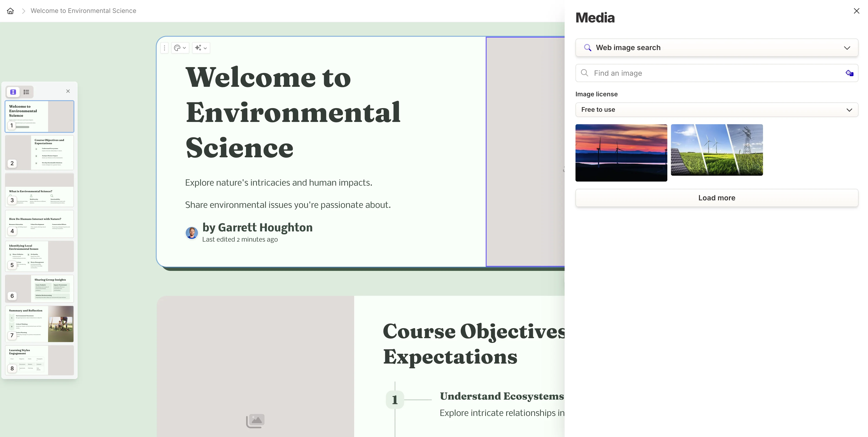The height and width of the screenshot is (437, 868).
Task: Close the slide navigator panel
Action: pyautogui.click(x=68, y=91)
